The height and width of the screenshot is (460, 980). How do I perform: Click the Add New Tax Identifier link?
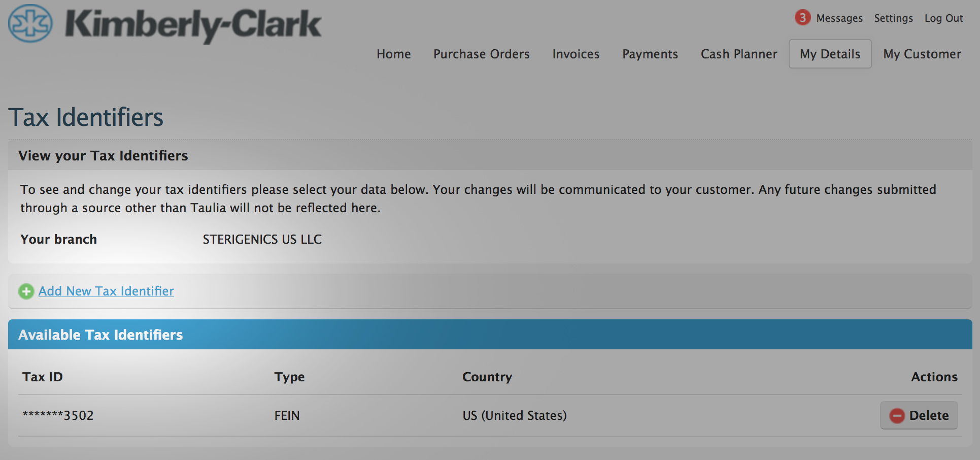tap(106, 291)
